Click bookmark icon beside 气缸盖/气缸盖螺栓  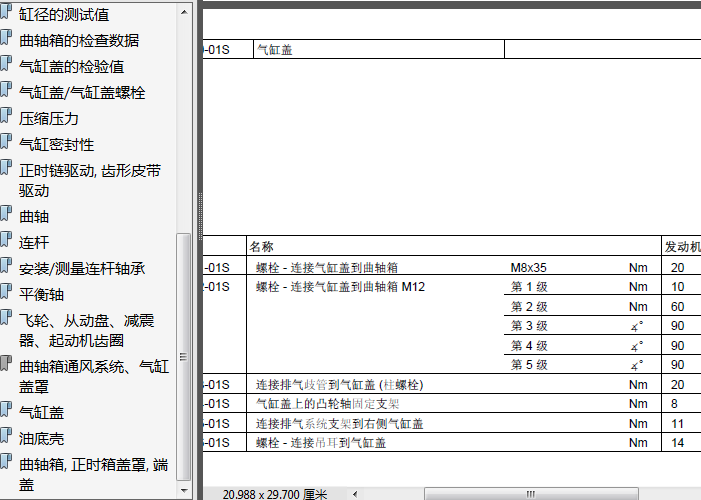(x=5, y=89)
